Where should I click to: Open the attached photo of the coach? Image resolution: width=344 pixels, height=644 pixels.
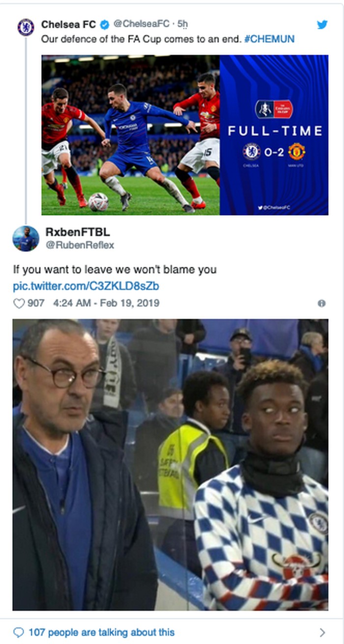171,465
